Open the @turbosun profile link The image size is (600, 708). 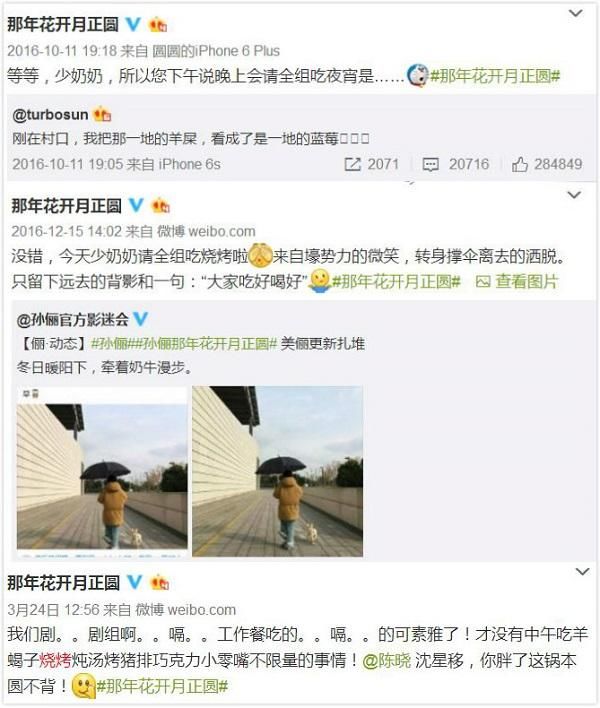(x=50, y=115)
